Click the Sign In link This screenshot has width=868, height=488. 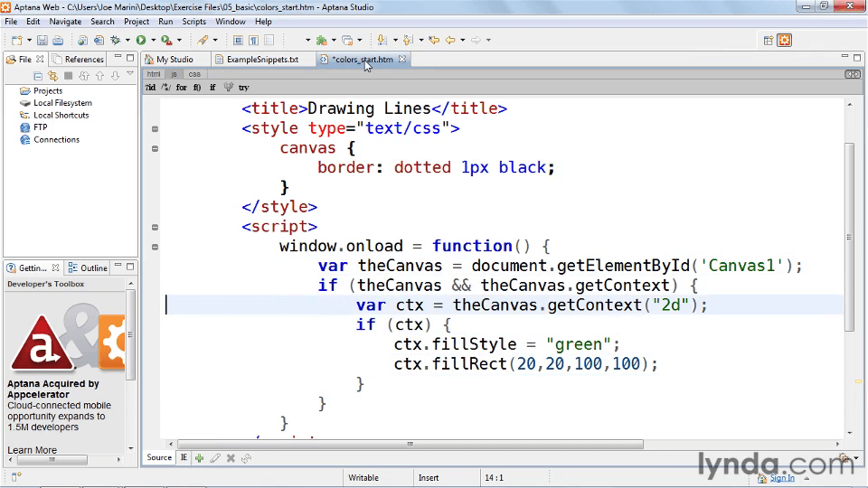pos(782,478)
